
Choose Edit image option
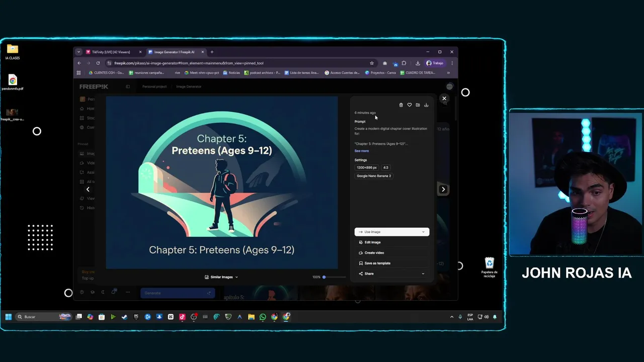[392, 242]
